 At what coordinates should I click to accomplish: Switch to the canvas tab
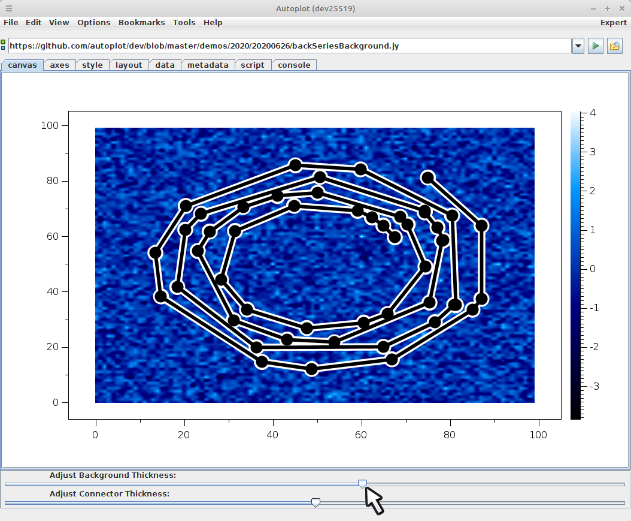pos(23,65)
